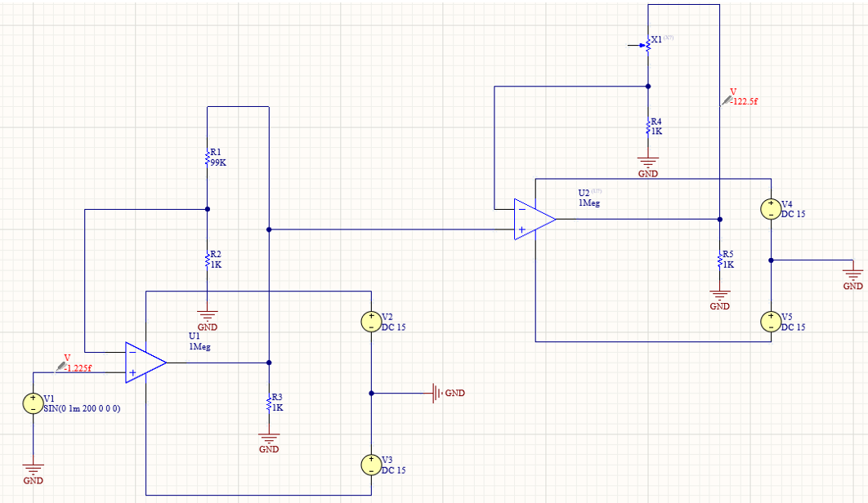Screen dimensions: 868x503
Task: Select resistor R1 99K symbol
Action: click(x=208, y=158)
